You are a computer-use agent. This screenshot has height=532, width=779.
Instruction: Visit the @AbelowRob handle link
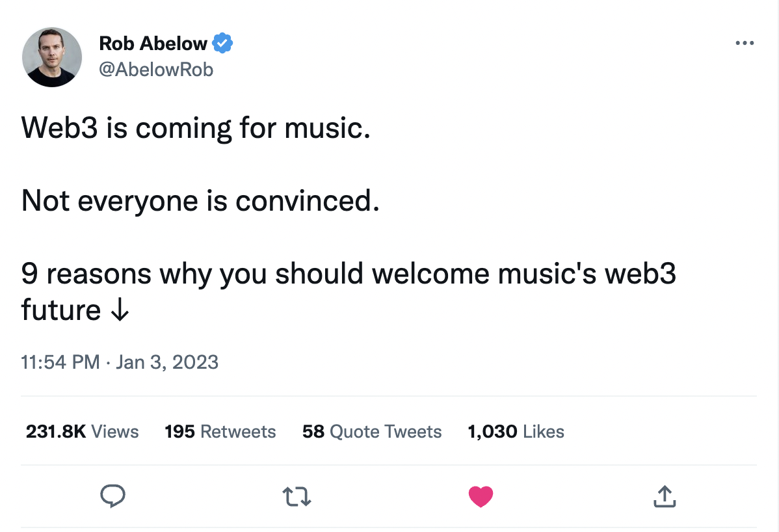tap(156, 70)
